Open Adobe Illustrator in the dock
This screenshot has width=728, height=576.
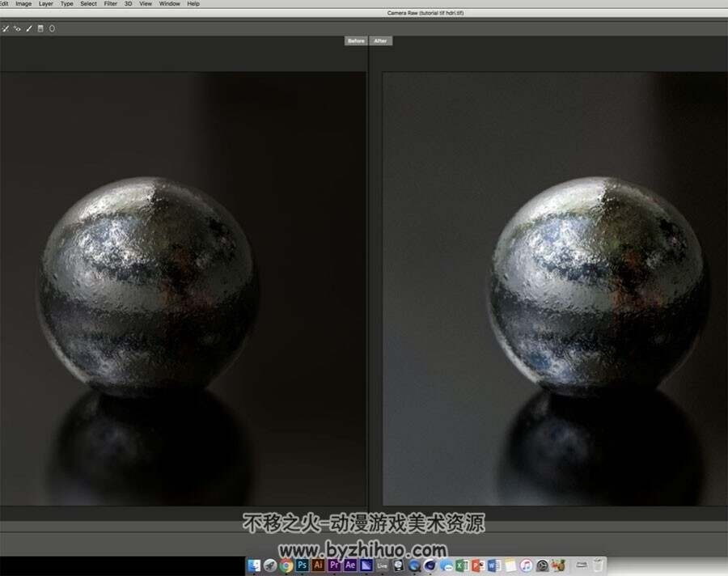[318, 565]
